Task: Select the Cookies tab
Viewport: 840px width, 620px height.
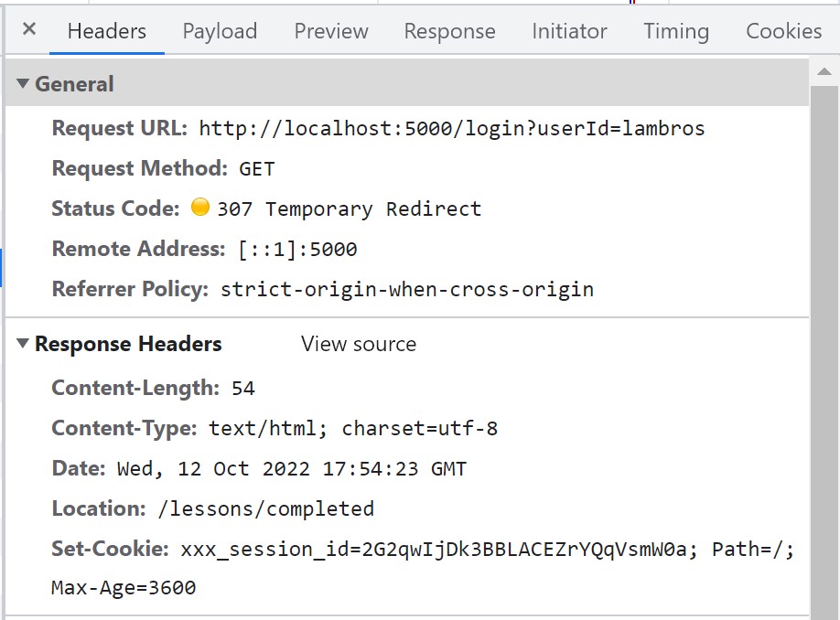Action: pos(782,30)
